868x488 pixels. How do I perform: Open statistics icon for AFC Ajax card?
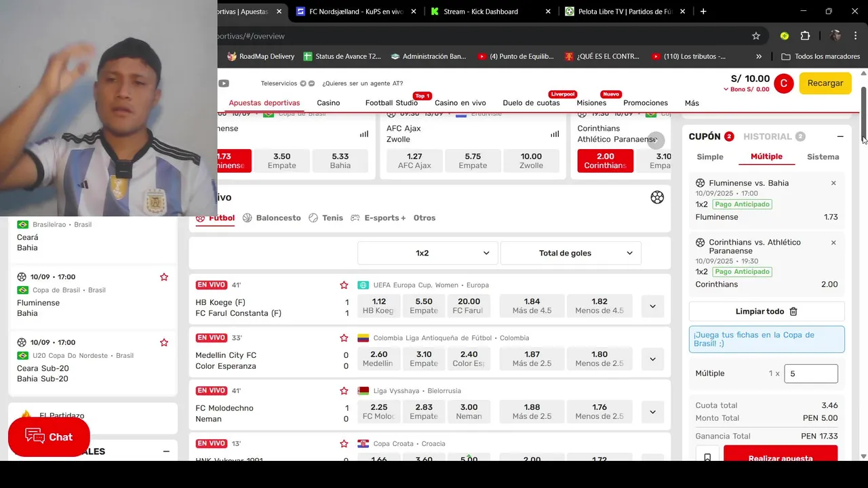point(555,134)
